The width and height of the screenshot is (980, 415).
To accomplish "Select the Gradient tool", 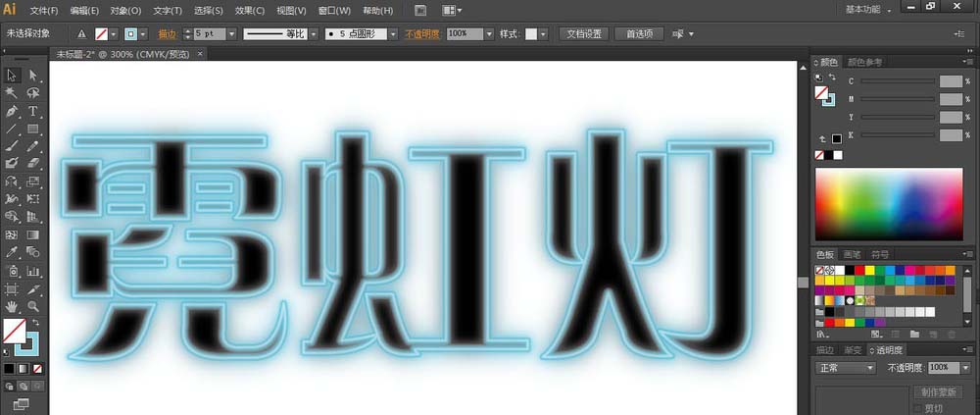I will click(33, 234).
